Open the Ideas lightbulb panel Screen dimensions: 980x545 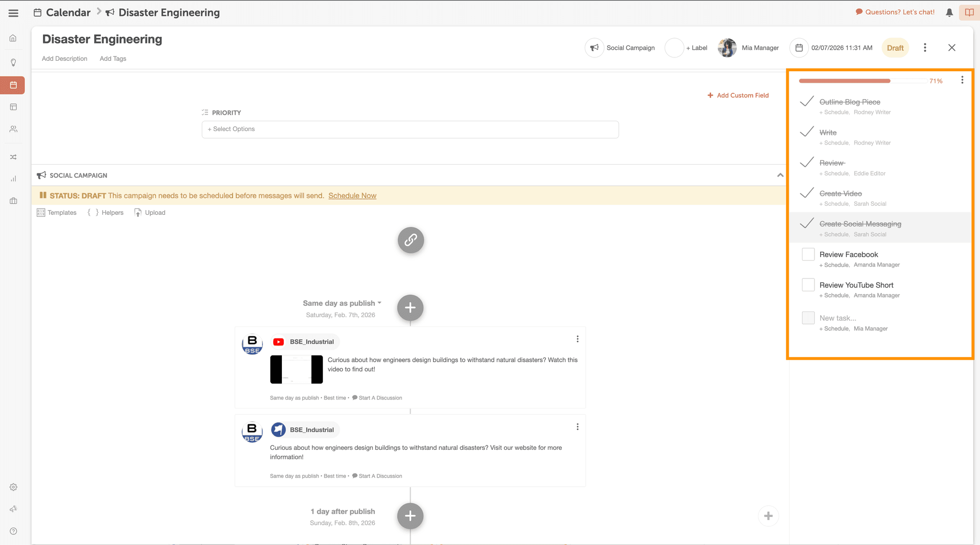pyautogui.click(x=13, y=62)
